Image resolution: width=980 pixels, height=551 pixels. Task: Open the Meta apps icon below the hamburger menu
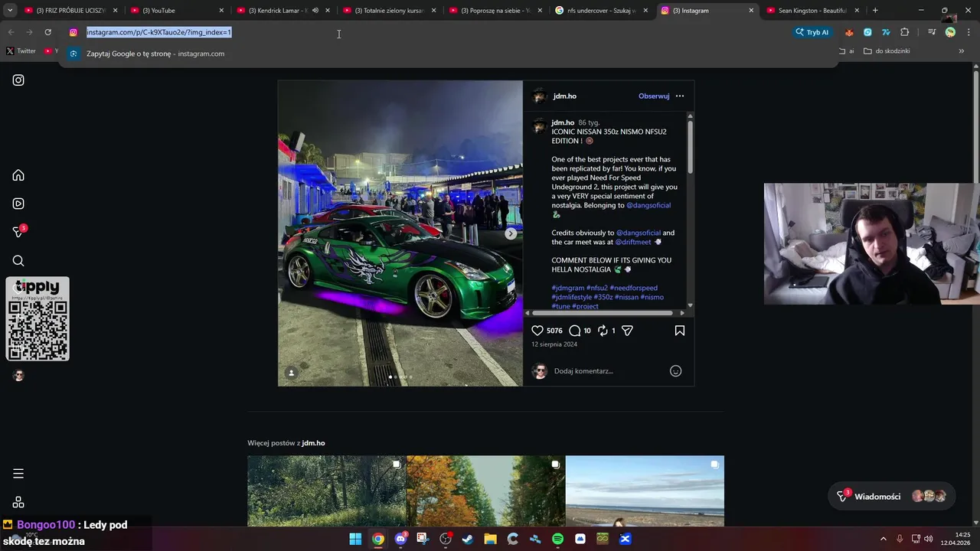[18, 502]
